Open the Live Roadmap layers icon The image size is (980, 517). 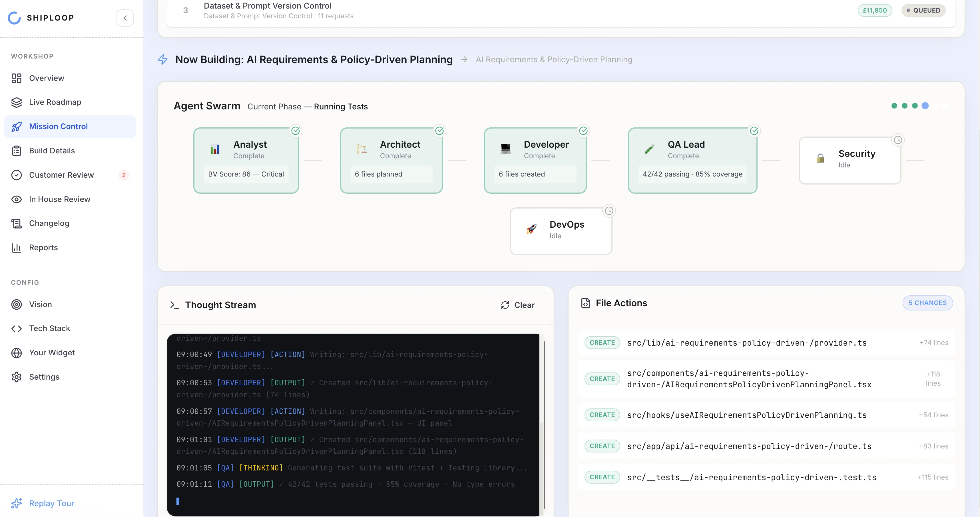(x=16, y=102)
